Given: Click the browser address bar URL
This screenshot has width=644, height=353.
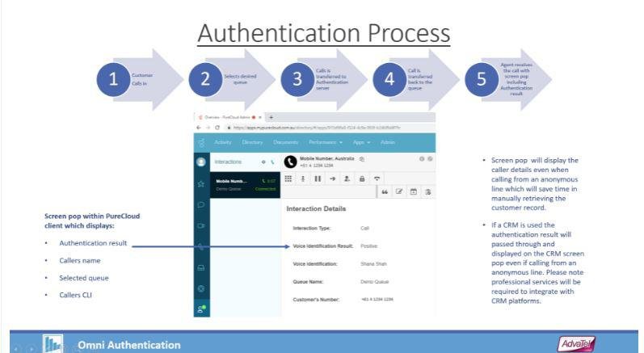Looking at the screenshot, I should coord(316,128).
